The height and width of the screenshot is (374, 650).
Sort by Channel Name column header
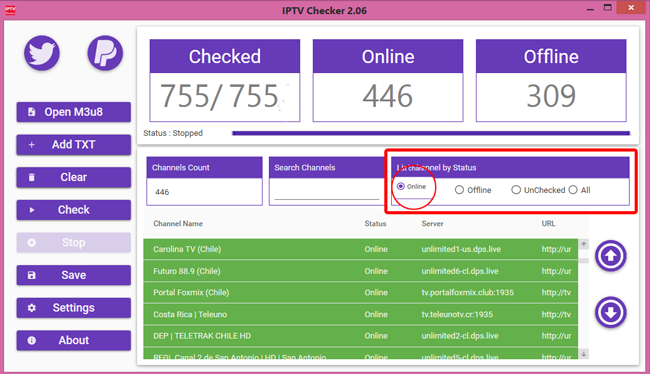point(178,223)
